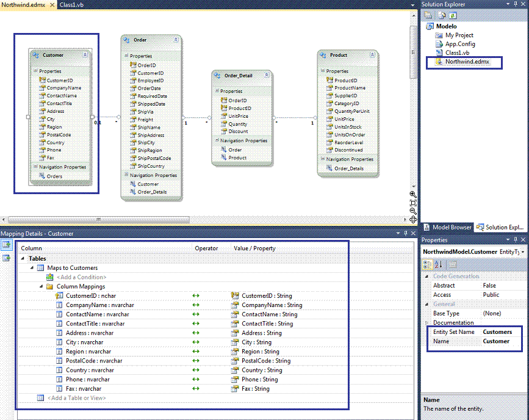This screenshot has height=420, width=529.
Task: Click the designer vertical scrollbar thumb
Action: tap(413, 52)
